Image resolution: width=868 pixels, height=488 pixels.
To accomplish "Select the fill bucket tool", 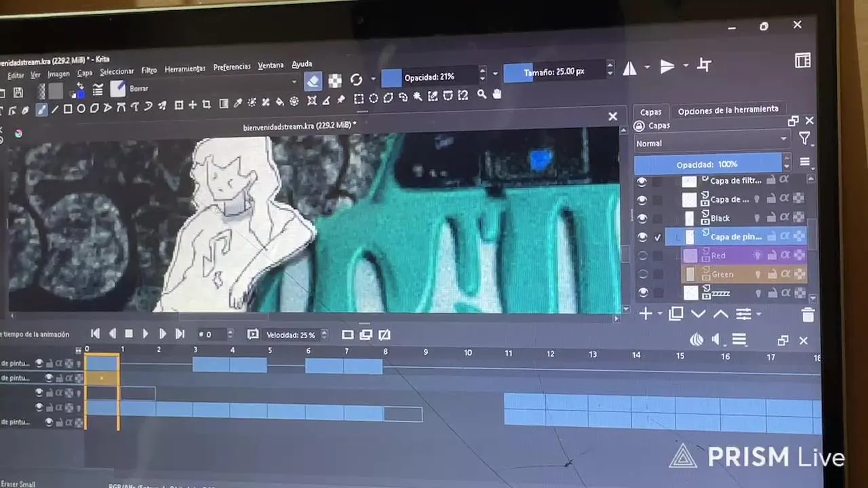I will point(279,102).
